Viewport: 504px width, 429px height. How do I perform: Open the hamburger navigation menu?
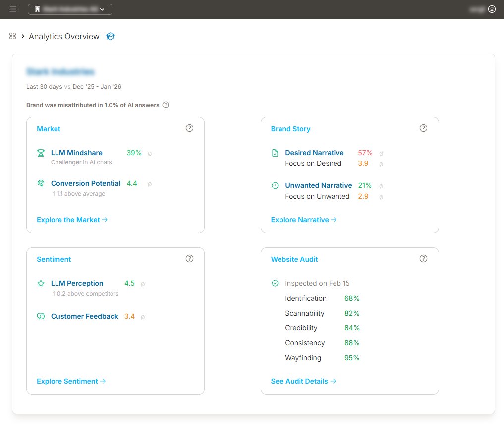coord(13,9)
